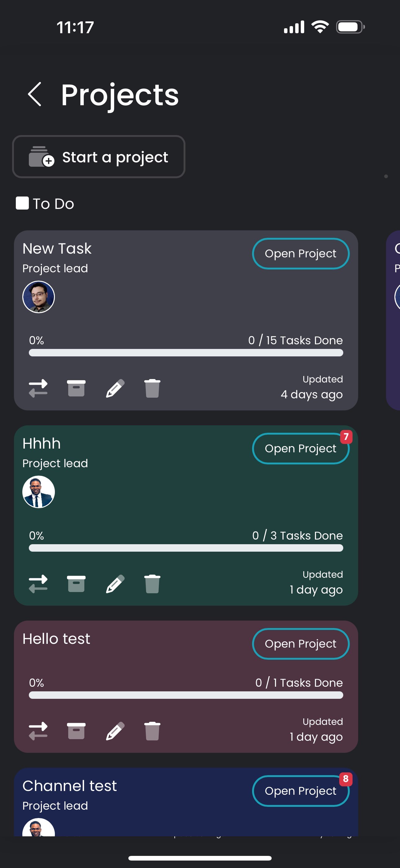Edit the Hhhh project with pencil icon
This screenshot has width=400, height=868.
[x=115, y=584]
